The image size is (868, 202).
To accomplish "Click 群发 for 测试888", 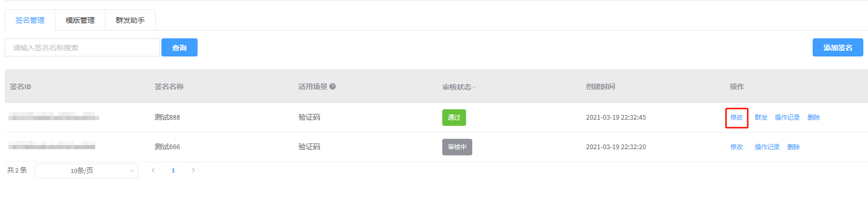I will (x=761, y=118).
